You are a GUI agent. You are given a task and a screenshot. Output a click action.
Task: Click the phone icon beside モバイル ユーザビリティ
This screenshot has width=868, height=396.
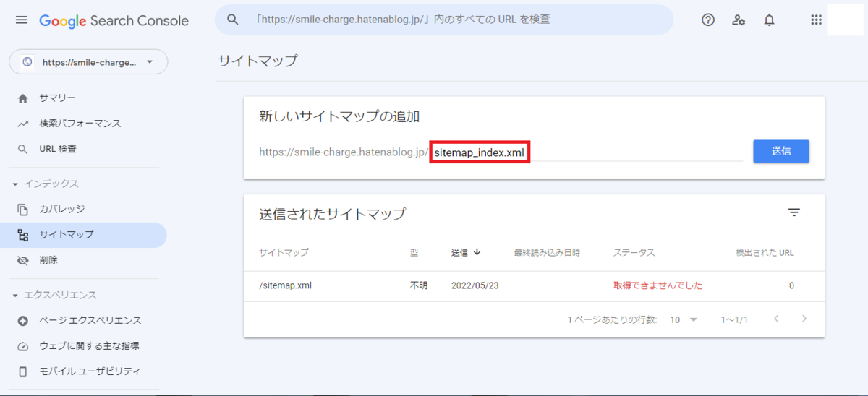pyautogui.click(x=23, y=371)
